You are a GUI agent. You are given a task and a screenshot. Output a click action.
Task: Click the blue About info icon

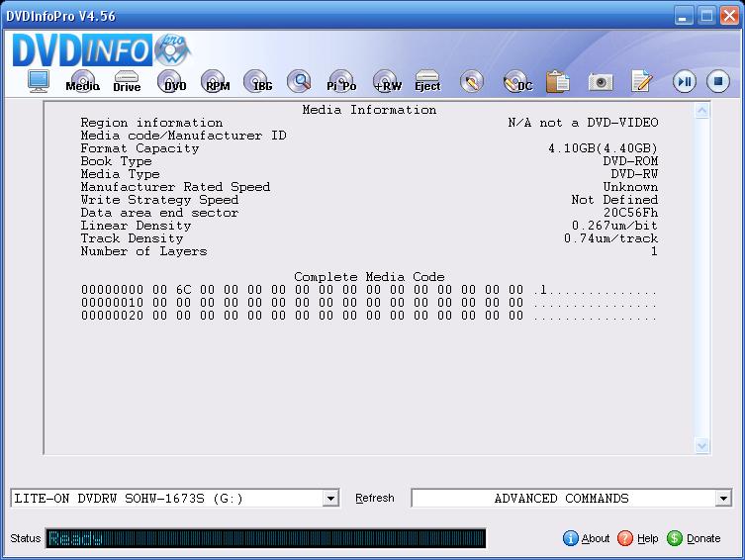[x=571, y=538]
